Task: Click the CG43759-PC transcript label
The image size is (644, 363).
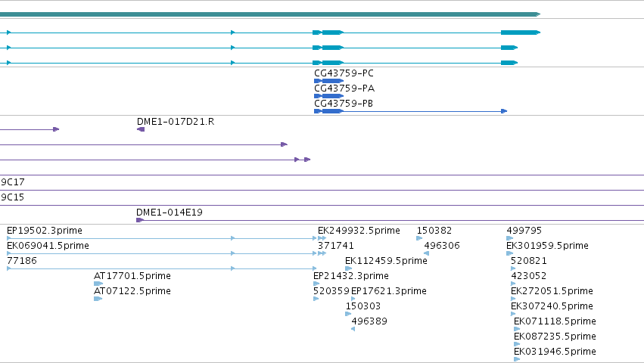Action: coord(344,73)
